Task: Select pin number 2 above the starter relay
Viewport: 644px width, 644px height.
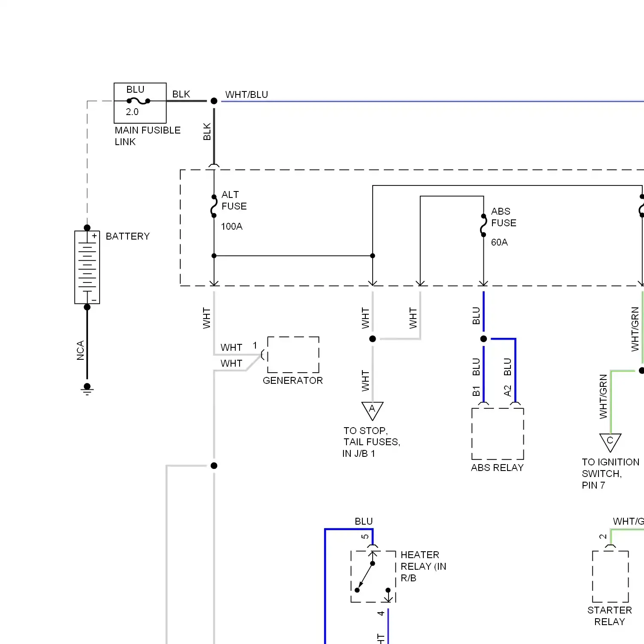Action: (x=603, y=537)
